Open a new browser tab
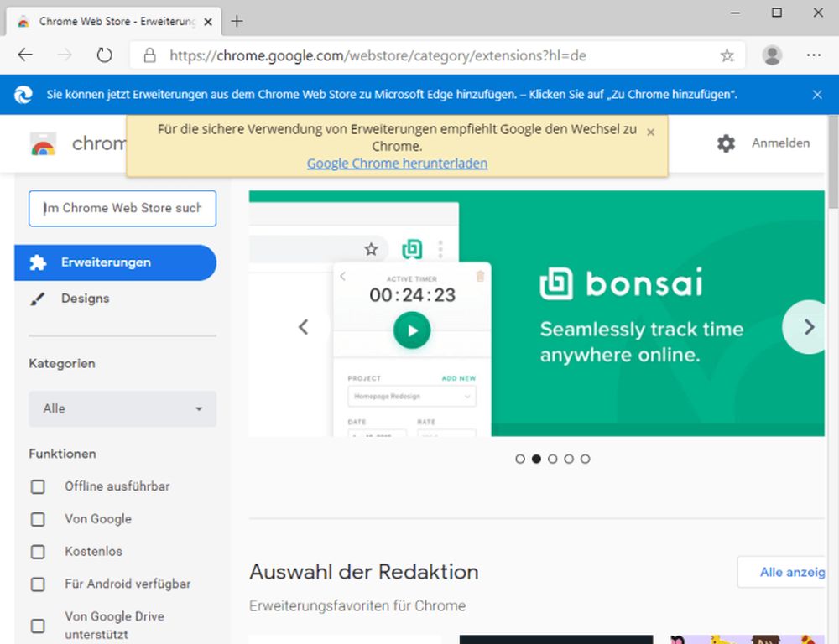Viewport: 839px width, 644px height. pos(237,21)
